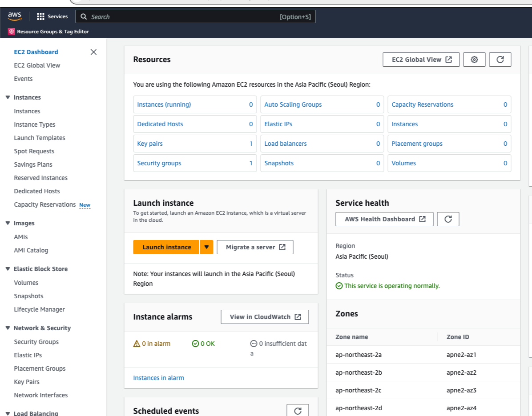Open Instances (running) resource card
532x416 pixels.
(x=195, y=104)
